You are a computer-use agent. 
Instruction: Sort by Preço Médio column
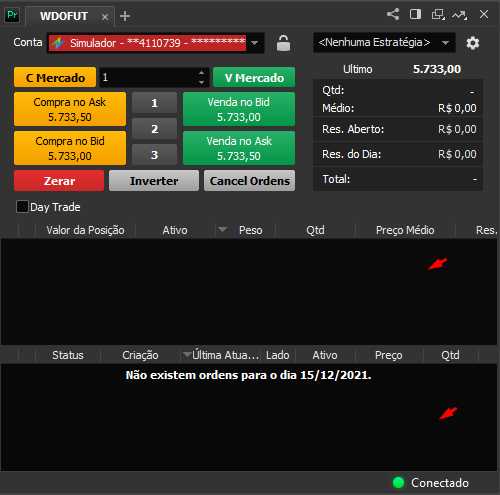[x=405, y=230]
